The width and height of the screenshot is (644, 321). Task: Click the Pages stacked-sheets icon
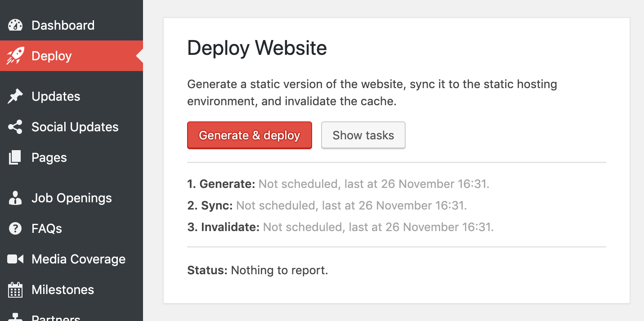(15, 158)
